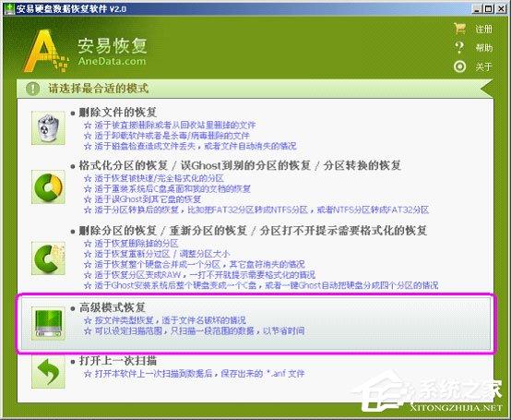Click the AneData golden A logo
The width and height of the screenshot is (511, 420).
coord(45,51)
